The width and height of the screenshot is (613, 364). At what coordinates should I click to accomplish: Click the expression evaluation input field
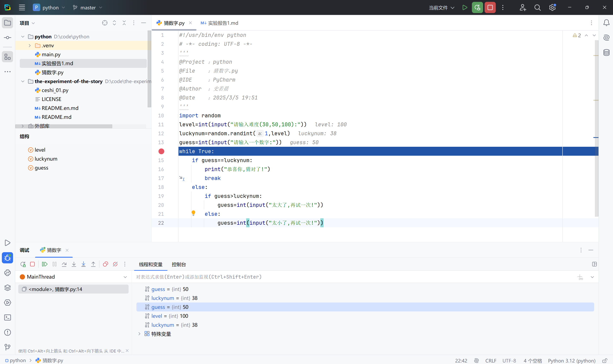click(343, 277)
